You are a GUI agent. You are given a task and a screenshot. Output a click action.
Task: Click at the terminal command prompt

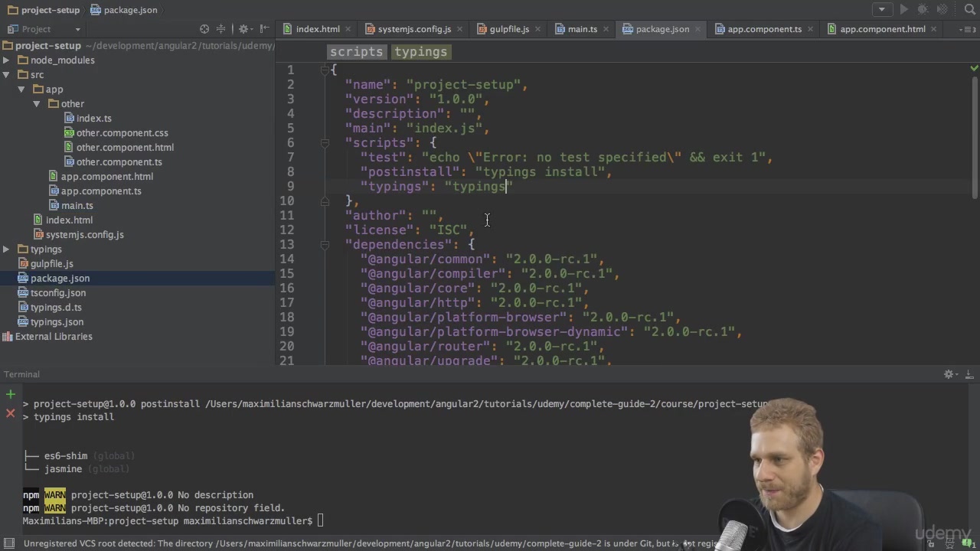[x=321, y=521]
